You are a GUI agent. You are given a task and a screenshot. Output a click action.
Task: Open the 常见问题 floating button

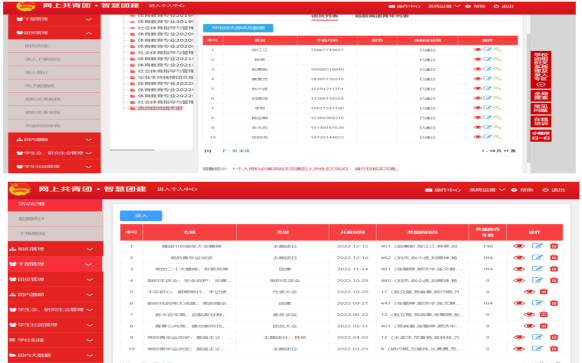pyautogui.click(x=541, y=108)
